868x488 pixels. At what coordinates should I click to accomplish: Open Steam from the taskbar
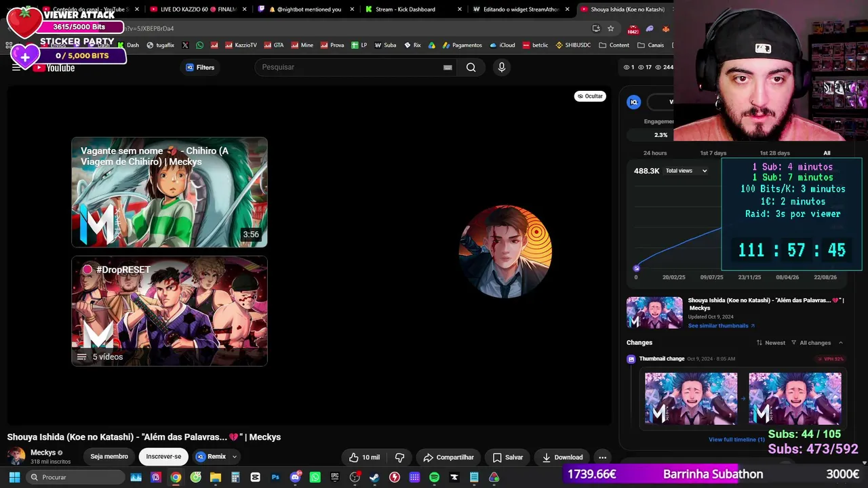tap(374, 477)
